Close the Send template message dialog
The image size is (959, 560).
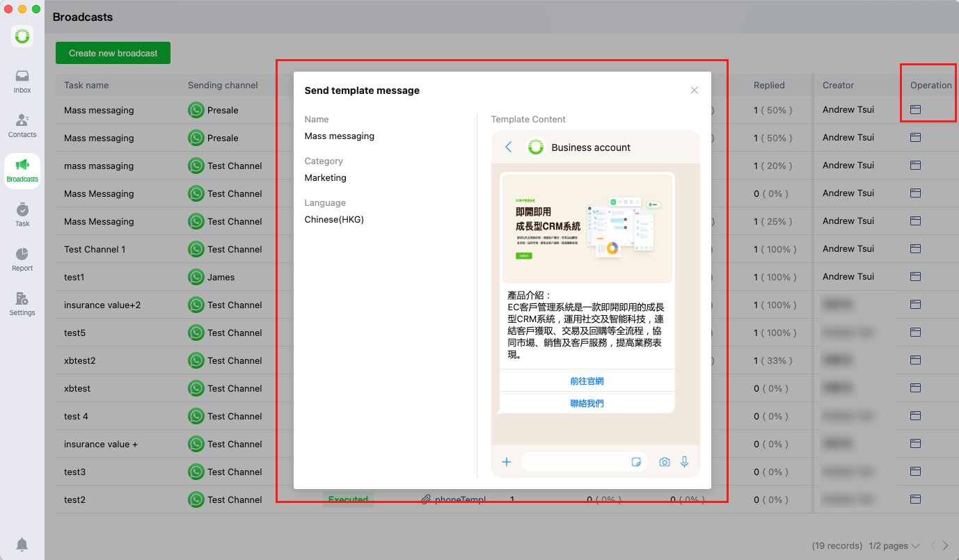pyautogui.click(x=694, y=90)
